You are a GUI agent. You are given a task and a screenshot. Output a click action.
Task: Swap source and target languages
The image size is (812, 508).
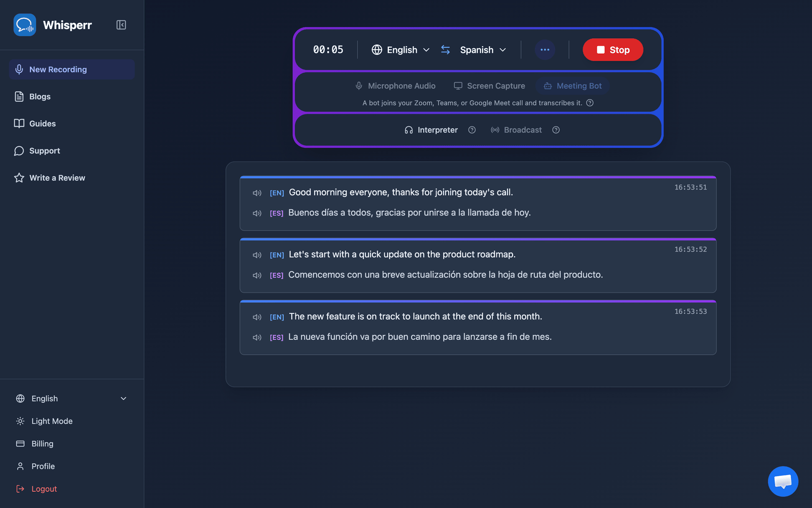coord(446,50)
